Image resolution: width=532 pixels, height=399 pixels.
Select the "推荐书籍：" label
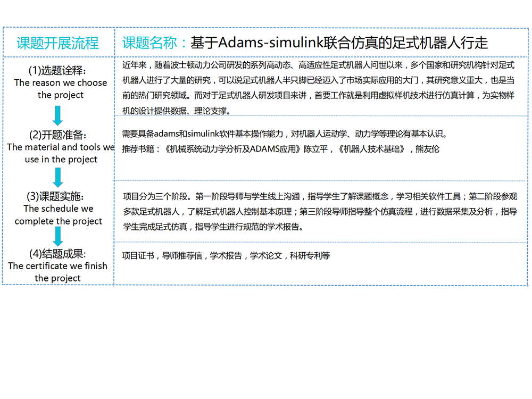[x=142, y=149]
